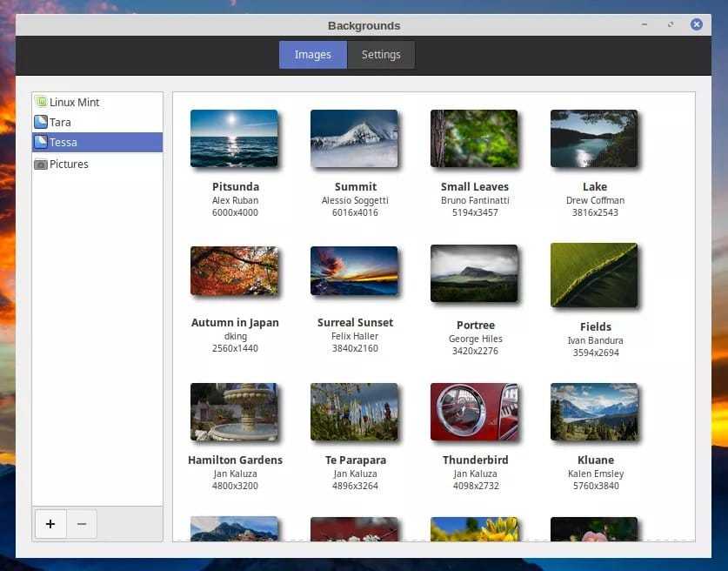Select the Tara collection icon

[40, 123]
